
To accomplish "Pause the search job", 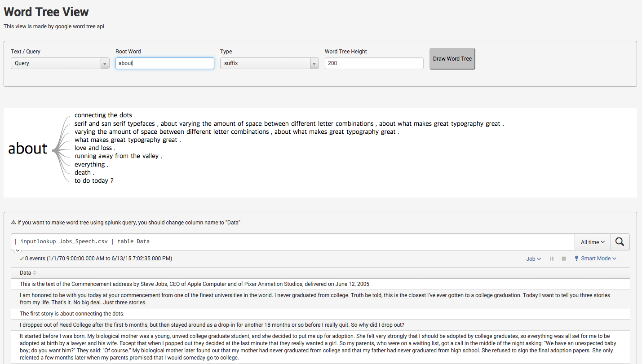I will (552, 259).
